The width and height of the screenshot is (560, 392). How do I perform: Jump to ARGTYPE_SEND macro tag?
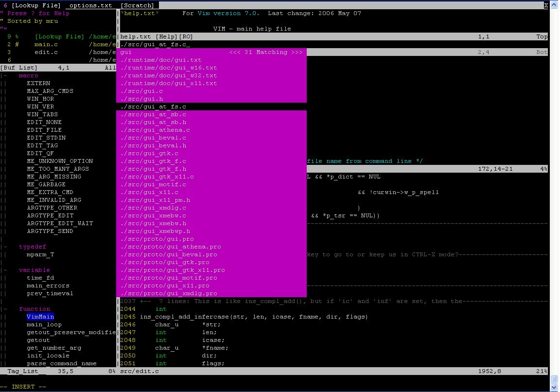50,231
